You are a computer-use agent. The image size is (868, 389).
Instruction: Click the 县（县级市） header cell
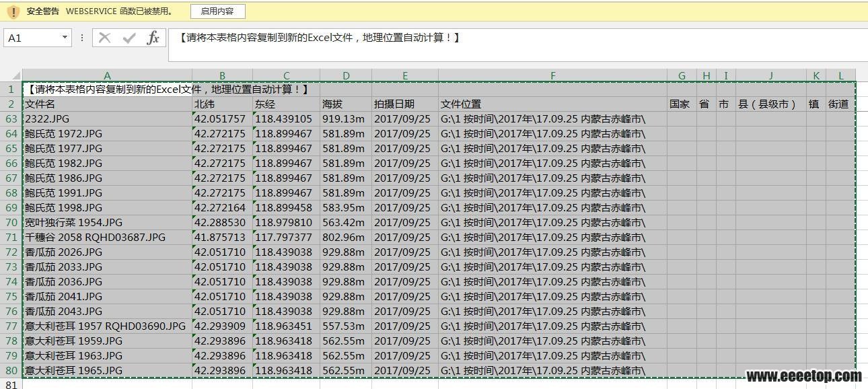(771, 104)
